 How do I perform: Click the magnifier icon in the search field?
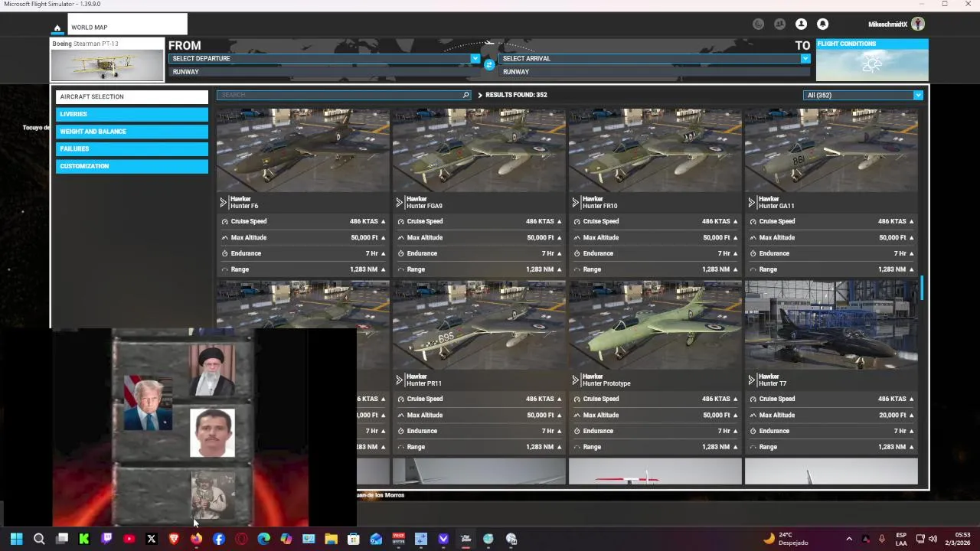[x=465, y=95]
